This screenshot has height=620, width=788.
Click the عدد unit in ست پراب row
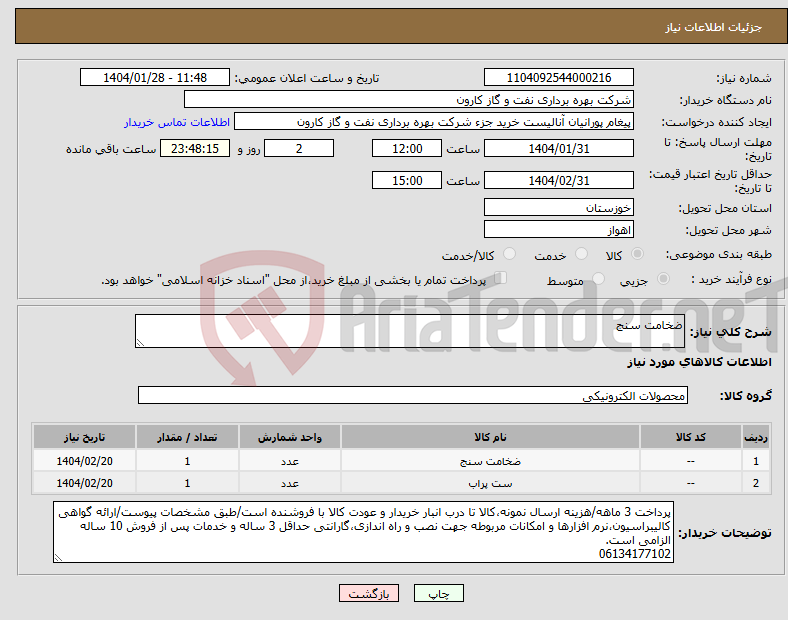pyautogui.click(x=290, y=483)
